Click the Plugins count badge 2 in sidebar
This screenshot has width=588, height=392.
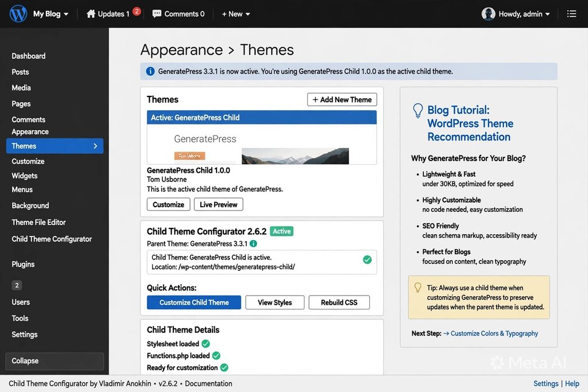coord(17,285)
